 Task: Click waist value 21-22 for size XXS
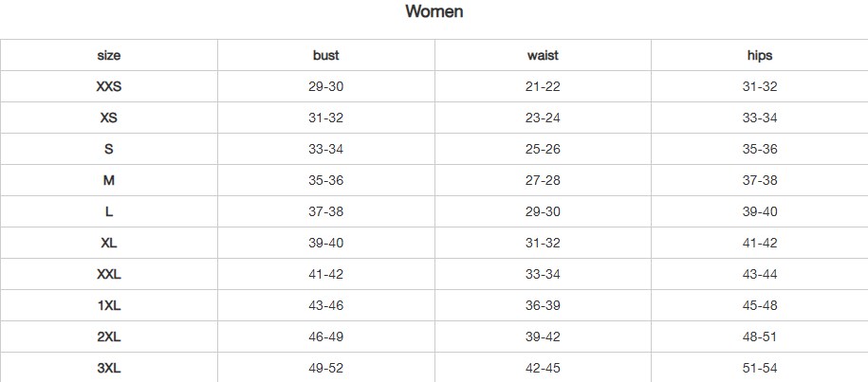tap(542, 87)
